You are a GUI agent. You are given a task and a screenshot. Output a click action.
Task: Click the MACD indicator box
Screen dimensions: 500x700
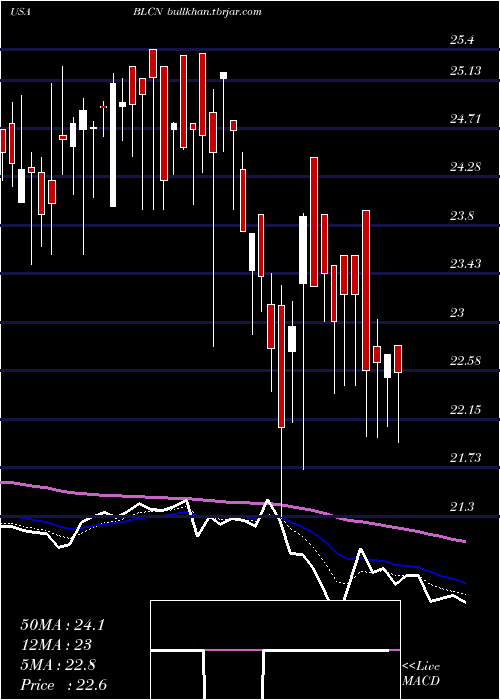275,650
